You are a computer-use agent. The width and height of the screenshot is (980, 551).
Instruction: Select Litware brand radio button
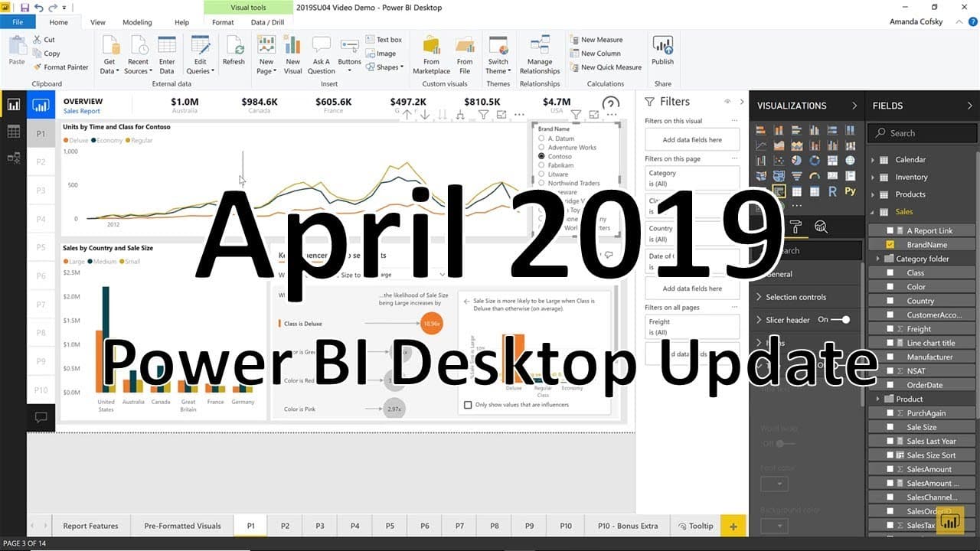[541, 174]
